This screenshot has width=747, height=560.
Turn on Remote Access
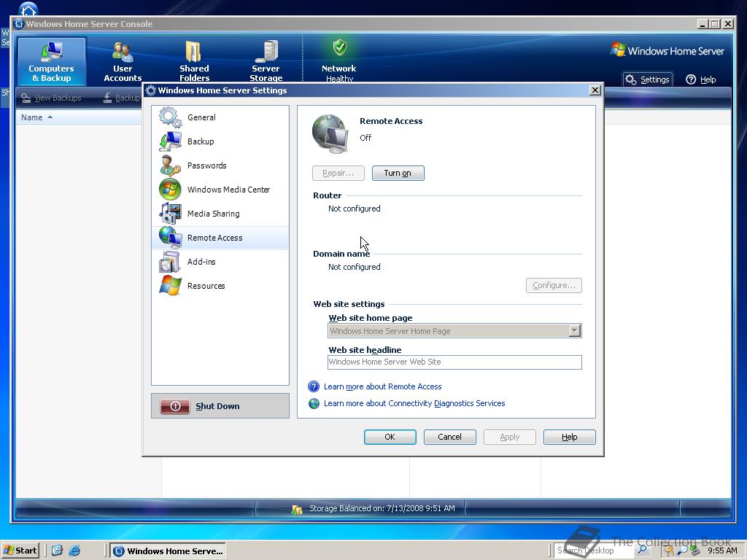398,173
